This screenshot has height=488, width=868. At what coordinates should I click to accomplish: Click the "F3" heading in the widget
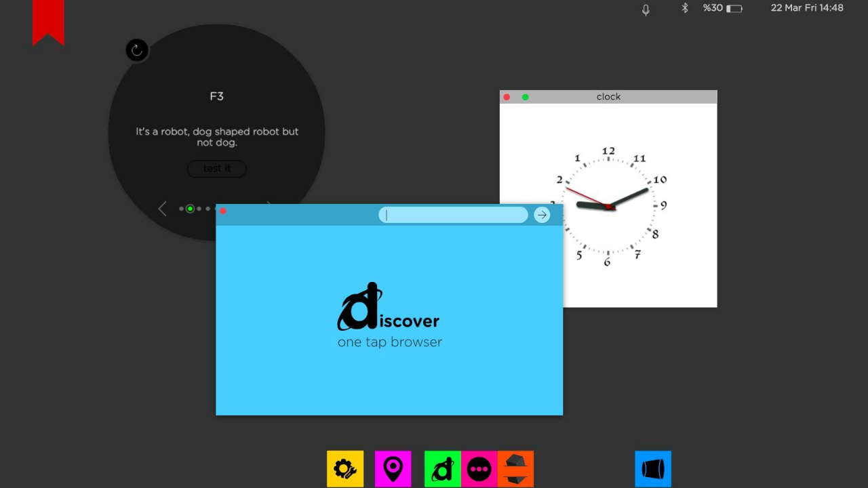coord(216,96)
